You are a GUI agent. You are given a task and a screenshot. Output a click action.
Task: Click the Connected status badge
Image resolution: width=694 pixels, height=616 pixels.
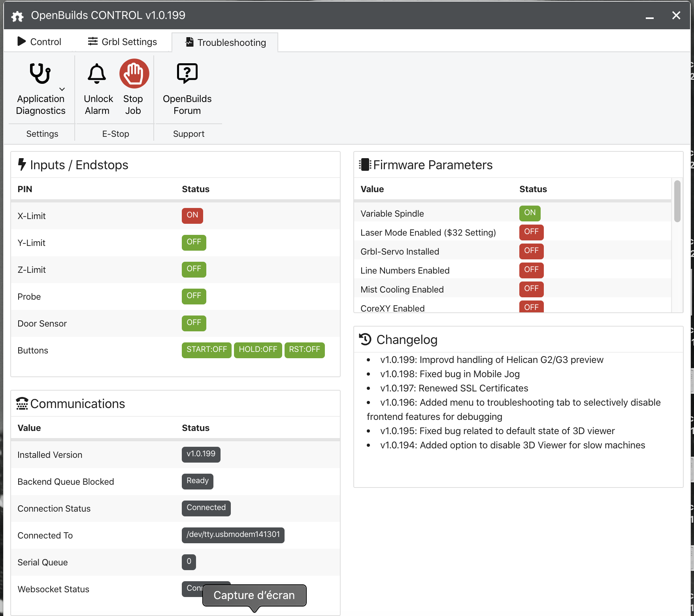click(x=206, y=508)
